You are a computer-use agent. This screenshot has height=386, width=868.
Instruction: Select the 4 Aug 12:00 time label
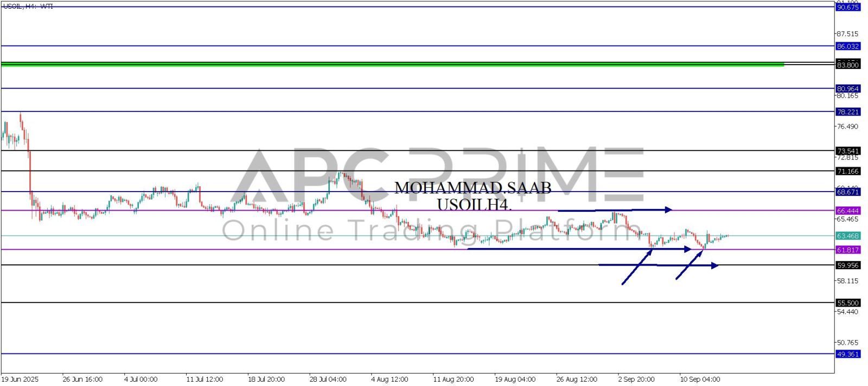coord(390,379)
